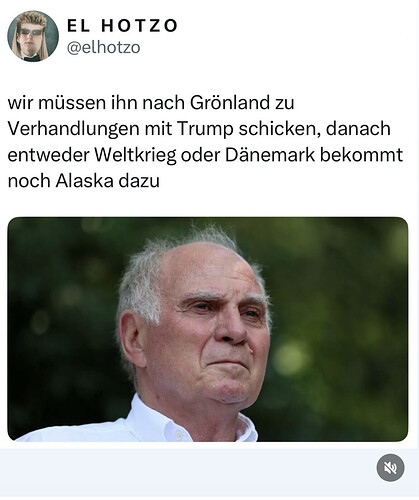The width and height of the screenshot is (419, 500).
Task: Open the attached photo of the elderly man
Action: point(208,329)
